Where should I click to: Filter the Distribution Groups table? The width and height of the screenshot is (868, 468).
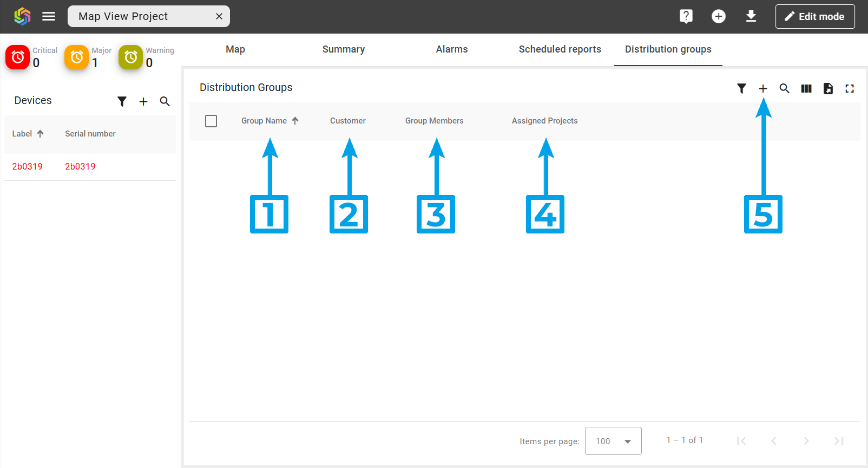[741, 88]
